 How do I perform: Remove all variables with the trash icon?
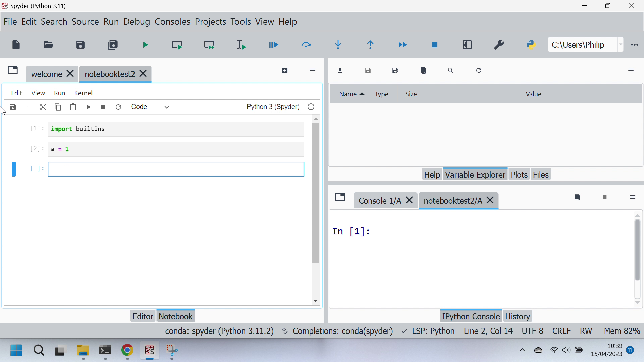(x=423, y=70)
